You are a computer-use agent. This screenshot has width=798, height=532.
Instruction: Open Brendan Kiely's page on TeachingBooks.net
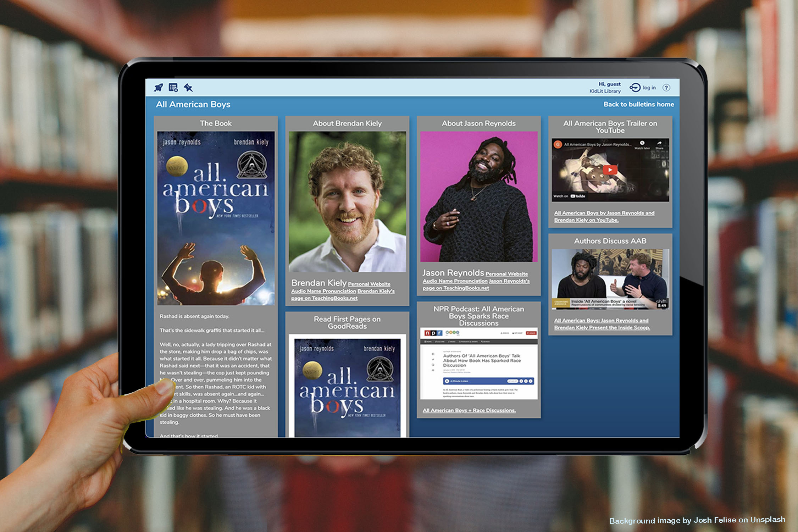343,295
